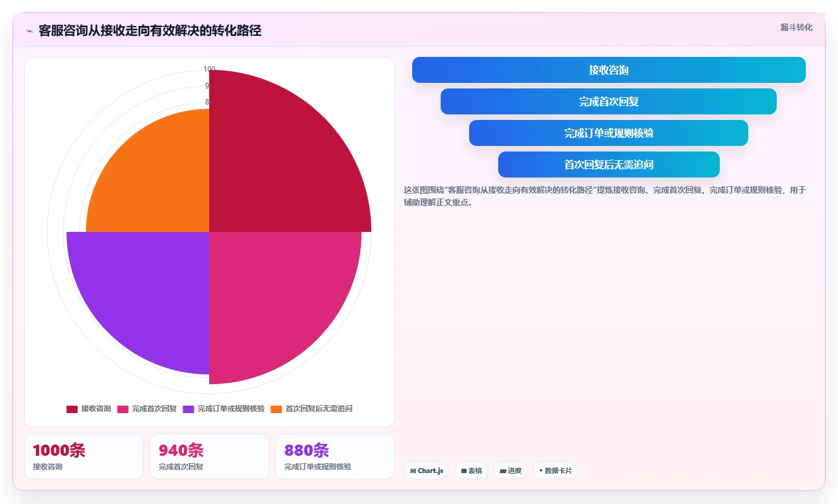Click the 首次回复后无需追问 funnel bar
The image size is (838, 504).
609,164
